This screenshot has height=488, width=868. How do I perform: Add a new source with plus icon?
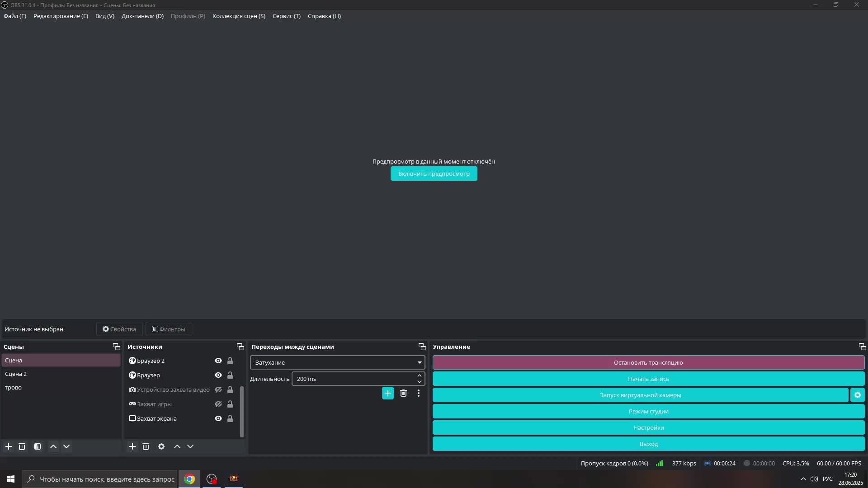pos(132,446)
